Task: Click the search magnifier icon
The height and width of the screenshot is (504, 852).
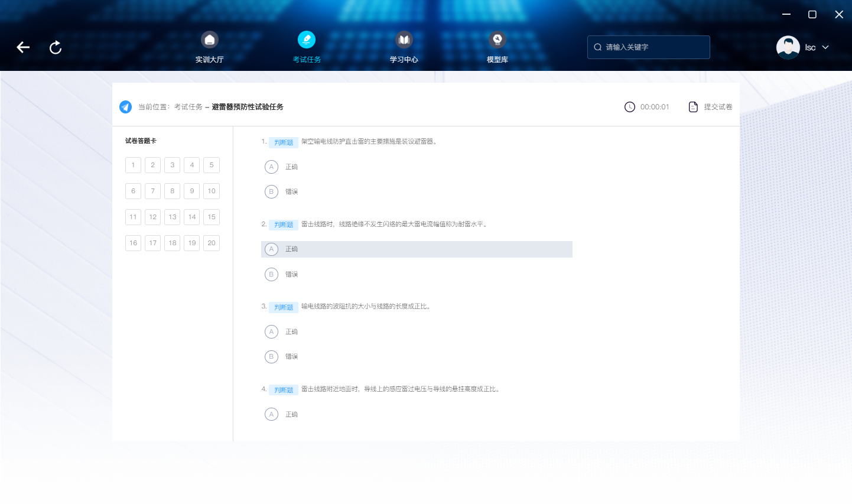Action: click(x=598, y=47)
